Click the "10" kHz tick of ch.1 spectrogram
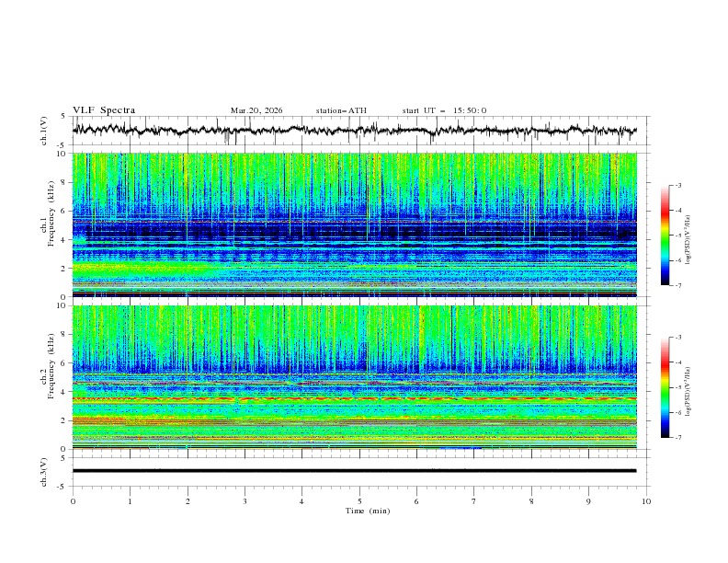The width and height of the screenshot is (728, 563). (62, 154)
